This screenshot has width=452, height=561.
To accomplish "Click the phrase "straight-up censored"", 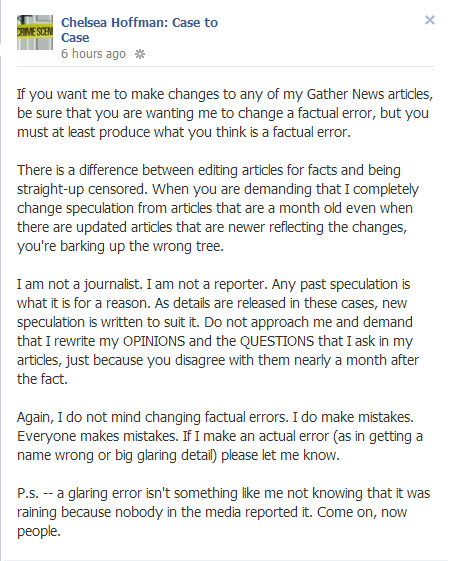I will click(x=82, y=189).
